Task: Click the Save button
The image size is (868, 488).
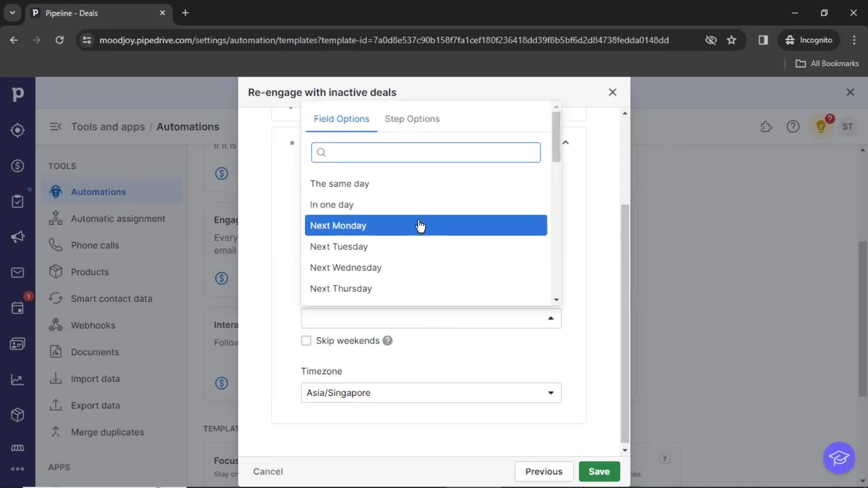Action: point(599,471)
